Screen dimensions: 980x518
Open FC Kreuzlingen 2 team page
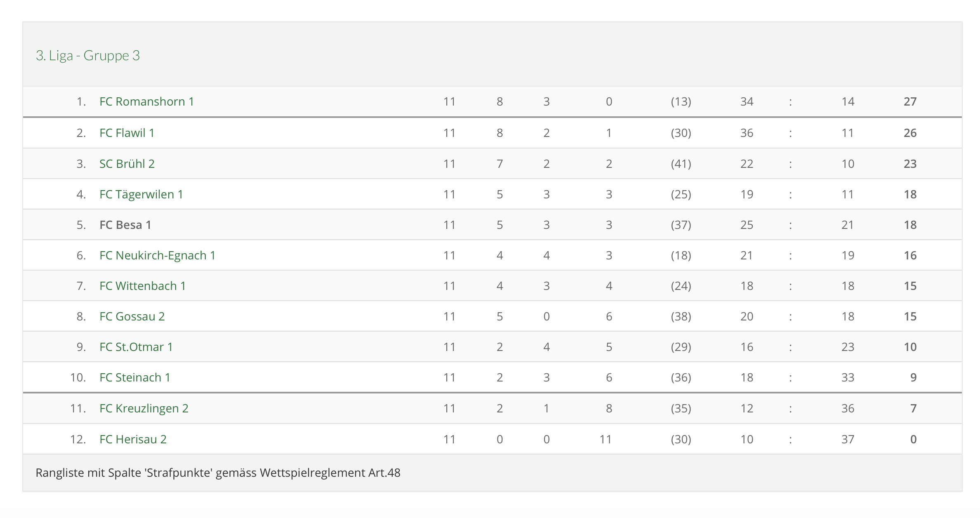[x=144, y=408]
